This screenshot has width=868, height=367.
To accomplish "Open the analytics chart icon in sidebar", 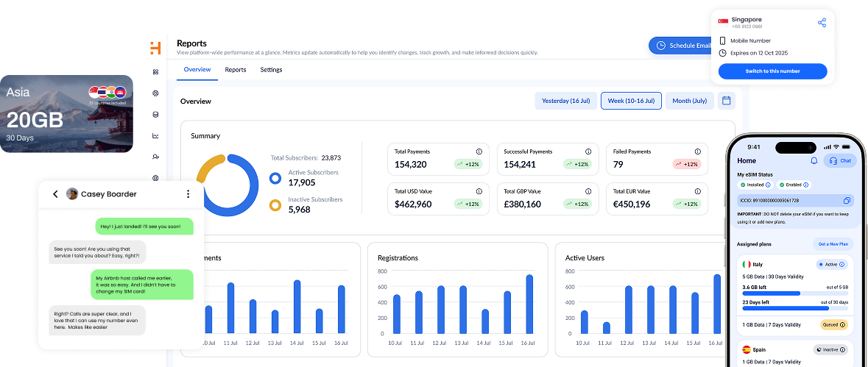I will coord(155,135).
